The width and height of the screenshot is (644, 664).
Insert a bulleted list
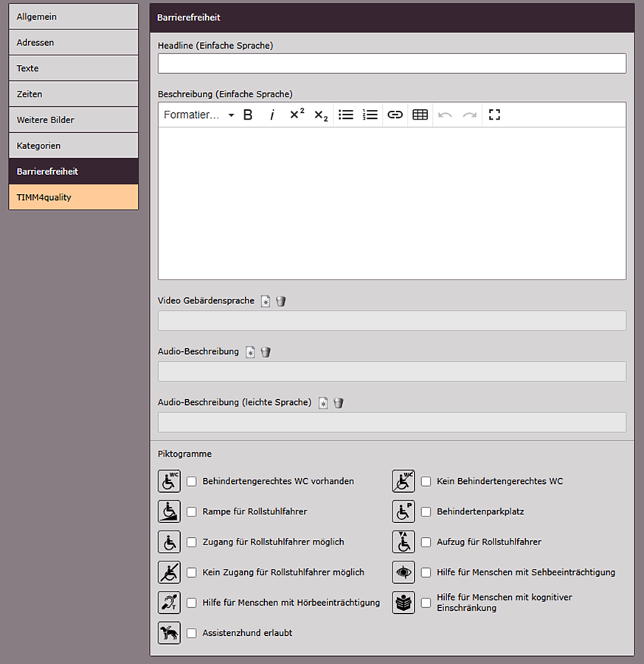click(x=346, y=115)
